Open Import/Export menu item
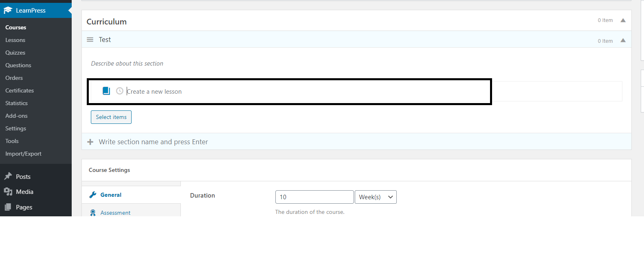The image size is (644, 264). coord(23,154)
